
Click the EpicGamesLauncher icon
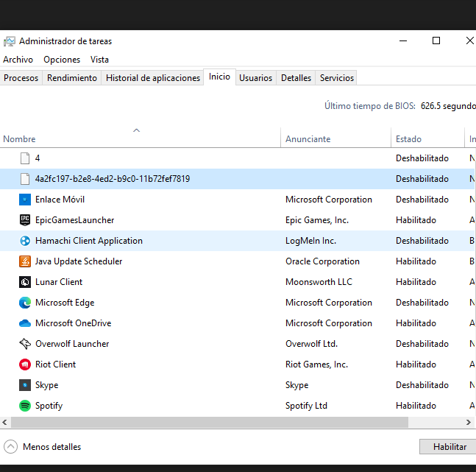pyautogui.click(x=25, y=220)
